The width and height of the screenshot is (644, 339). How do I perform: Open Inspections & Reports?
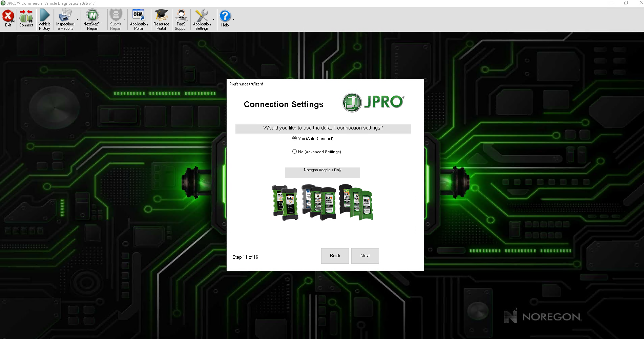[65, 19]
